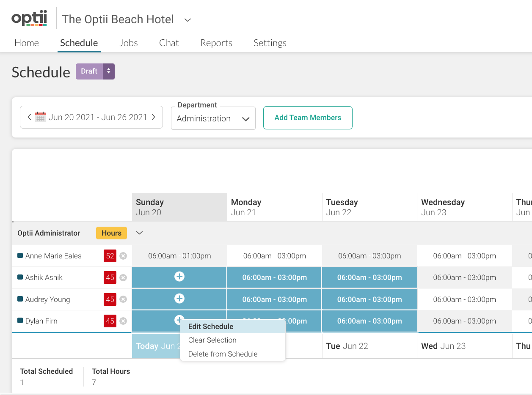Go to previous week arrow
Image resolution: width=532 pixels, height=395 pixels.
(x=29, y=117)
